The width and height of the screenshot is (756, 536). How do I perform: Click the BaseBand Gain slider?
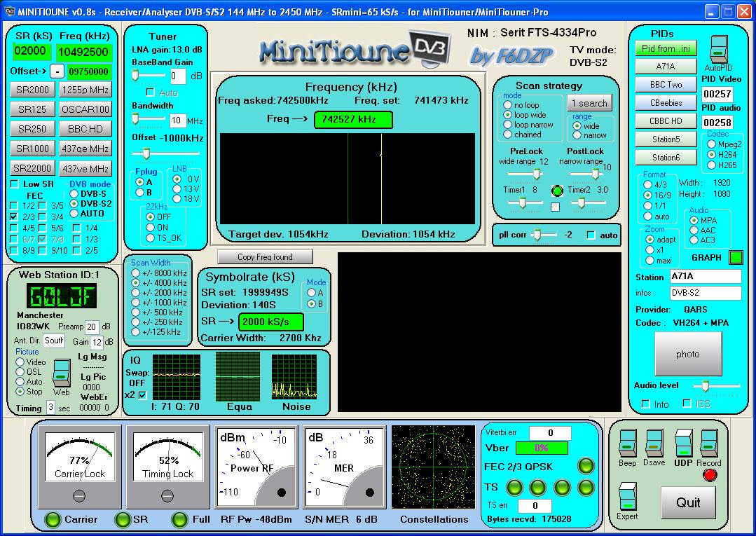pos(149,75)
